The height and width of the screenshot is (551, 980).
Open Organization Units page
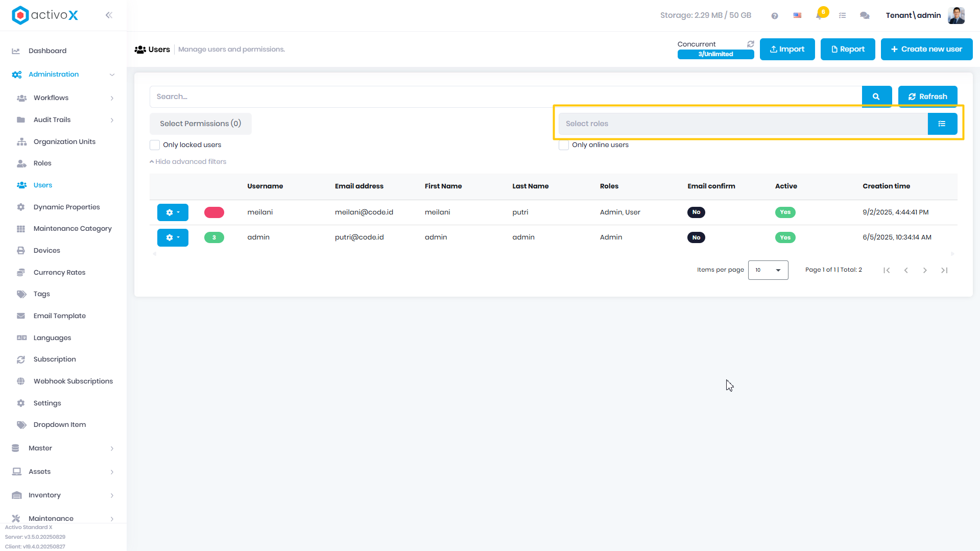[x=63, y=142]
